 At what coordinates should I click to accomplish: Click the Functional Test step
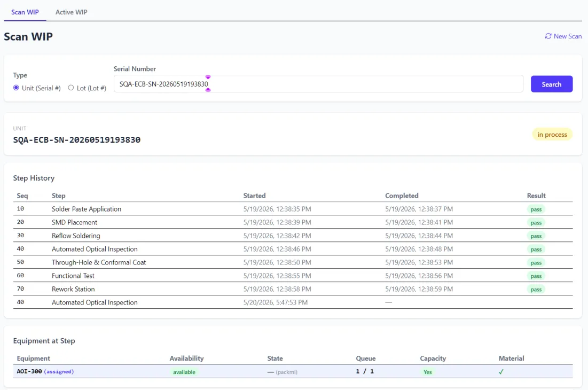point(73,276)
